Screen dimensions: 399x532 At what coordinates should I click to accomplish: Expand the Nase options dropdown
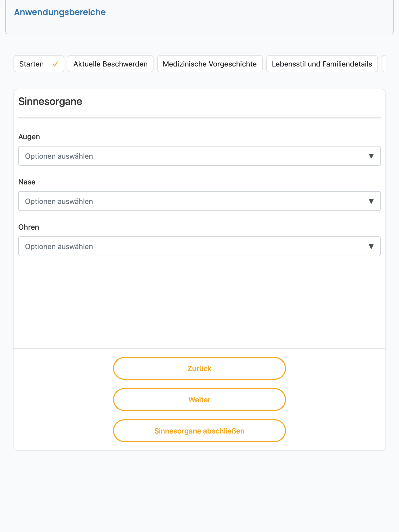coord(199,201)
